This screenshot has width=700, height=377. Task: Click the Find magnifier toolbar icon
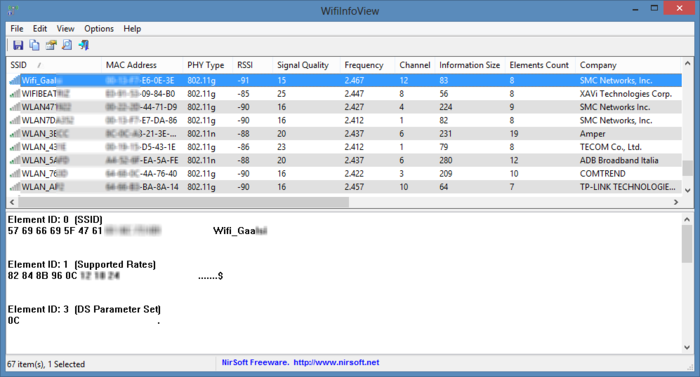tap(67, 45)
